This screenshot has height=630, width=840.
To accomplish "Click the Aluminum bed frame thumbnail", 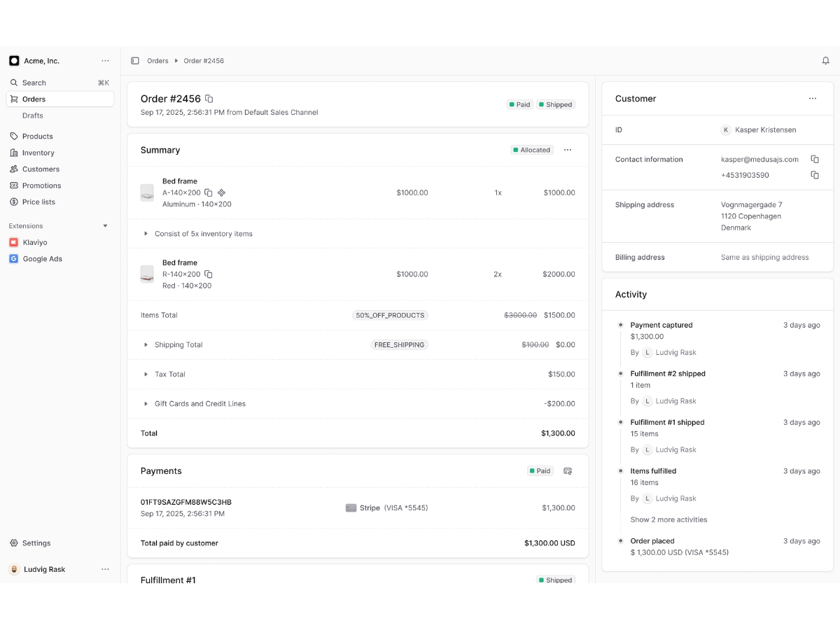I will pos(147,192).
